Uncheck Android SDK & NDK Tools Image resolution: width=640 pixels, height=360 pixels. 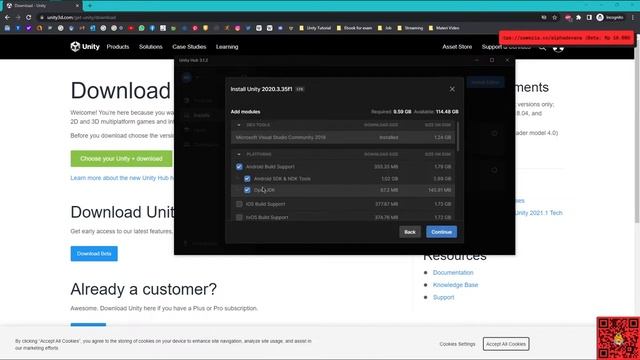pyautogui.click(x=247, y=178)
